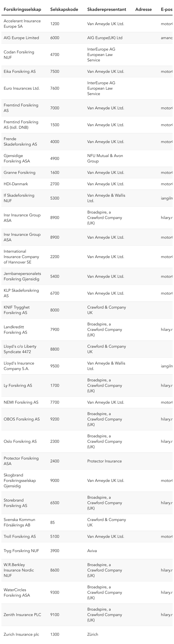Click the Selskapskode column header
This screenshot has width=174, height=644.
point(64,10)
